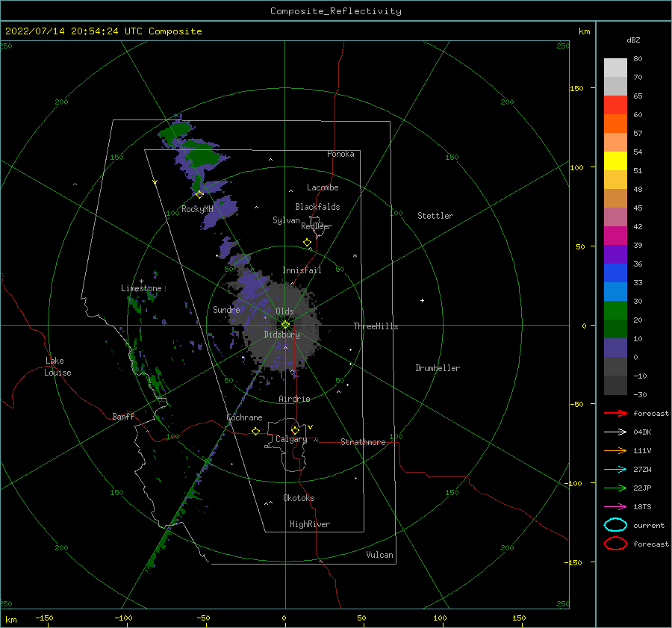Click the Okotoks town label

tap(299, 498)
